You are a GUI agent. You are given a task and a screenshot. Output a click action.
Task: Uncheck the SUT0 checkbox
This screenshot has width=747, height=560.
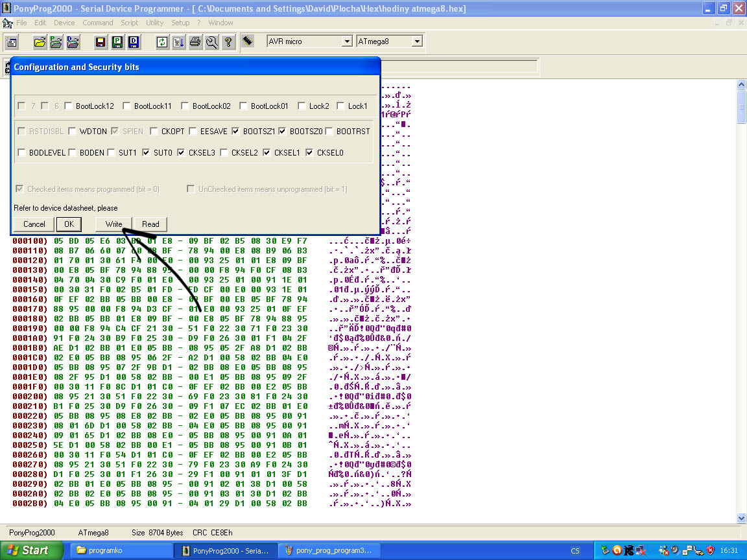click(x=146, y=152)
